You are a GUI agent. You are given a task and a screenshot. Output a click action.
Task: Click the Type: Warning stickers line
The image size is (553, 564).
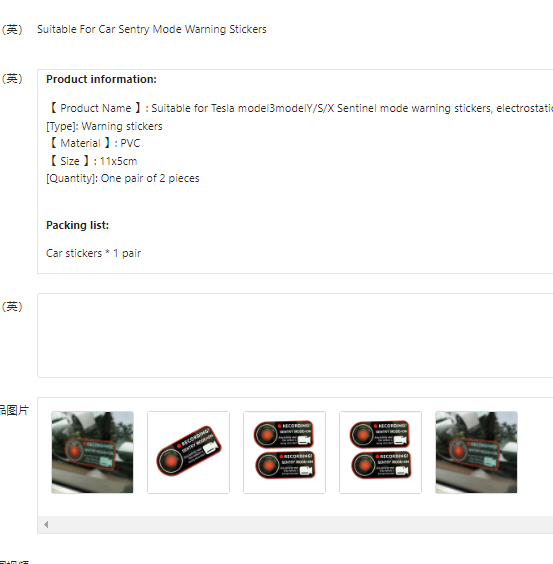[104, 126]
